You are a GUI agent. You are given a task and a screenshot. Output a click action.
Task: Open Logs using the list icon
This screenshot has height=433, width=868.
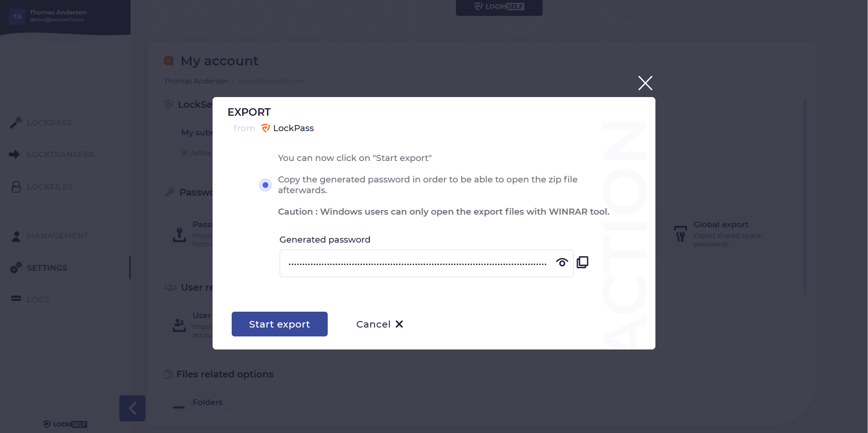(x=15, y=299)
